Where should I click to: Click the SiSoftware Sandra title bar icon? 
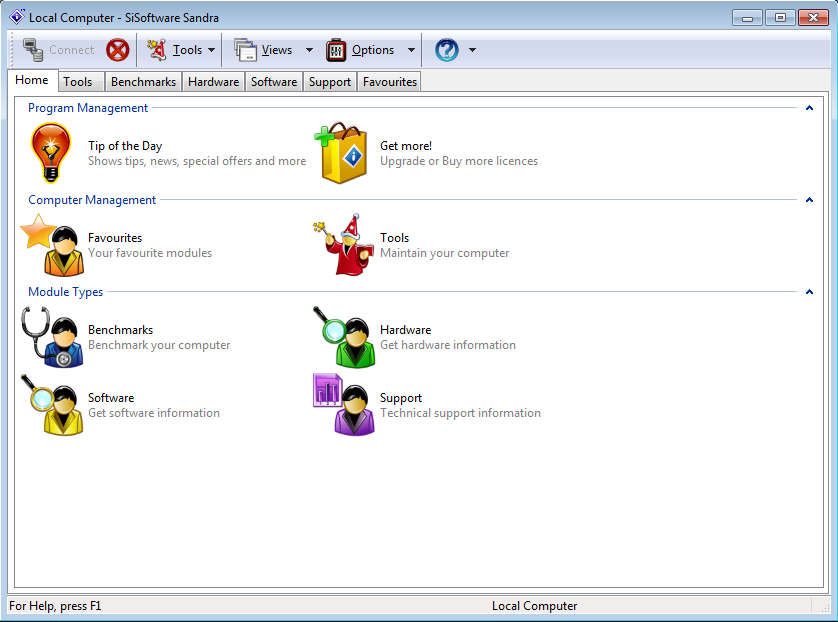[17, 17]
